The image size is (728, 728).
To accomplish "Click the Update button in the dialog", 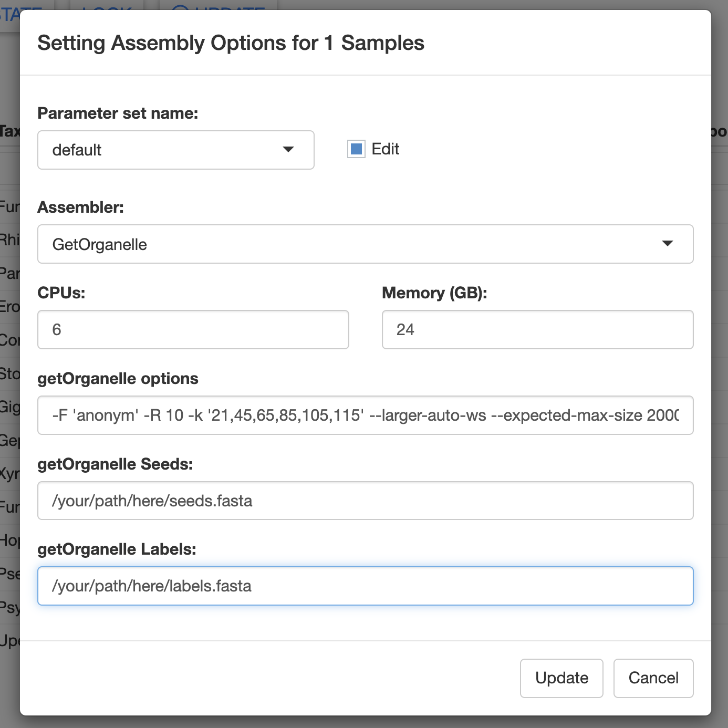I will coord(561,678).
